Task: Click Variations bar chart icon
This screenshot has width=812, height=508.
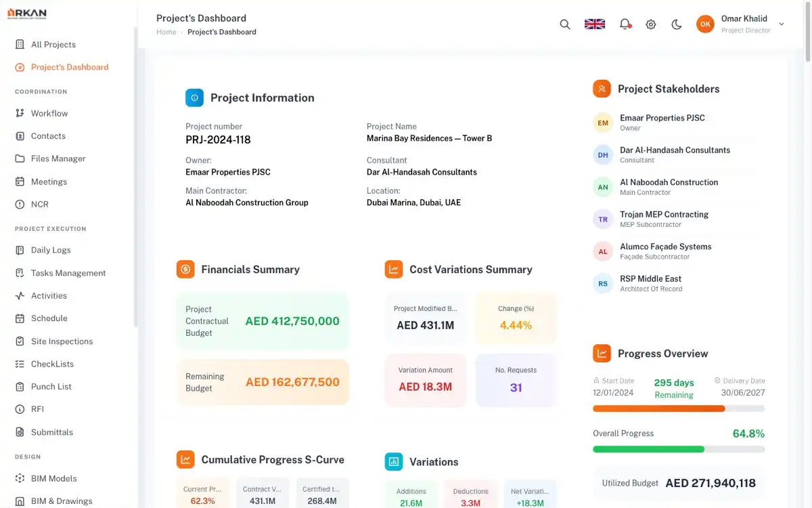Action: click(x=394, y=462)
